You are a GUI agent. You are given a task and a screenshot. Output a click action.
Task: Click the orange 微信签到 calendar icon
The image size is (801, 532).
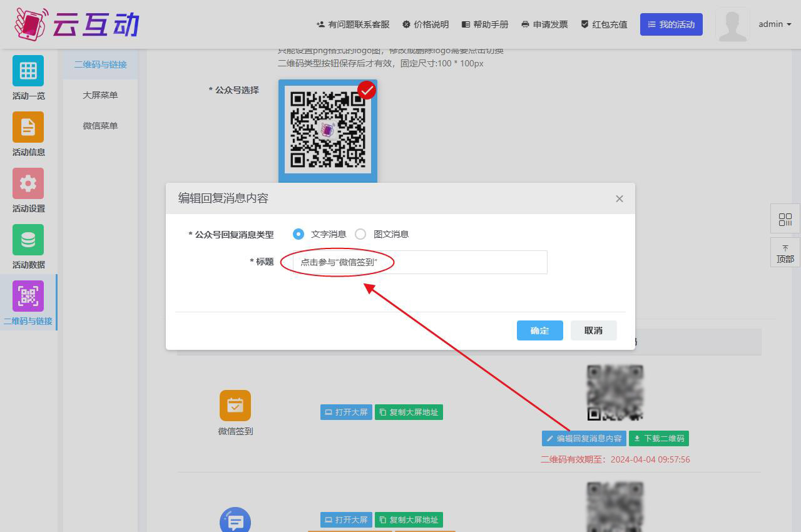(235, 406)
